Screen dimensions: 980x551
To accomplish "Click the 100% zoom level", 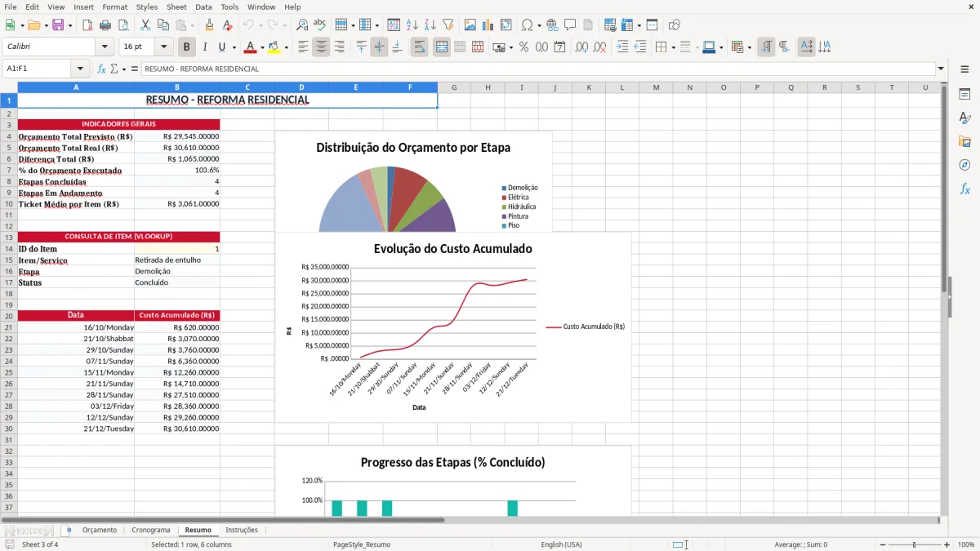I will (966, 544).
